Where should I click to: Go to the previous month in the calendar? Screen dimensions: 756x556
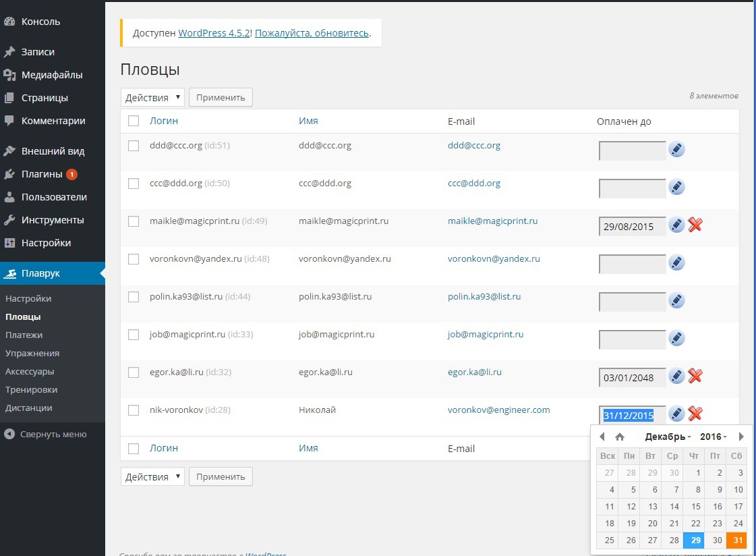click(x=602, y=437)
